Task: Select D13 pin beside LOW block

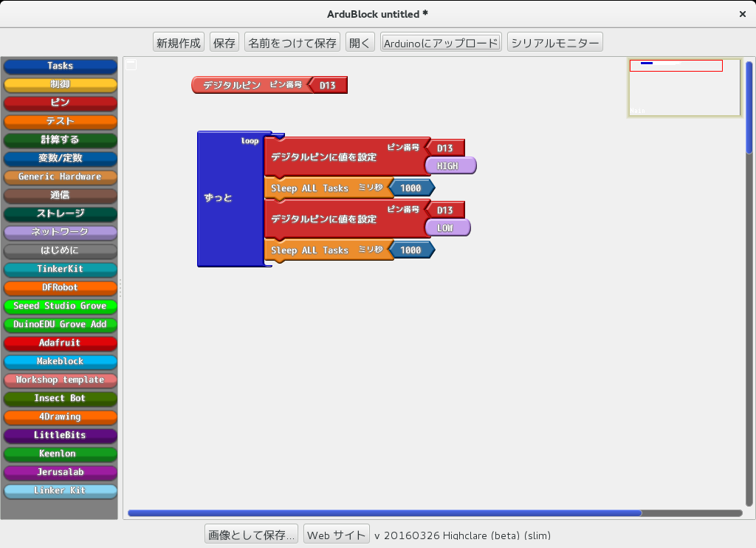Action: pos(446,210)
